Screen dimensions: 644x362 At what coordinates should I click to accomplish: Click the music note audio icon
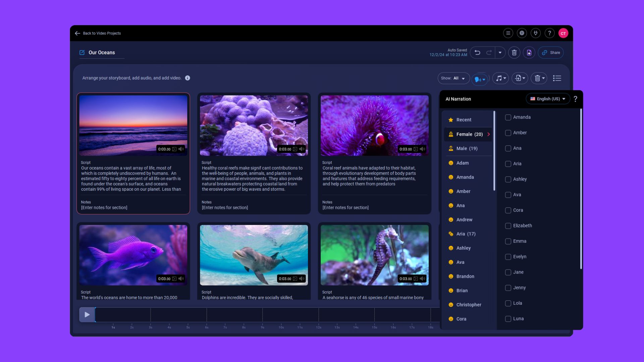coord(500,78)
